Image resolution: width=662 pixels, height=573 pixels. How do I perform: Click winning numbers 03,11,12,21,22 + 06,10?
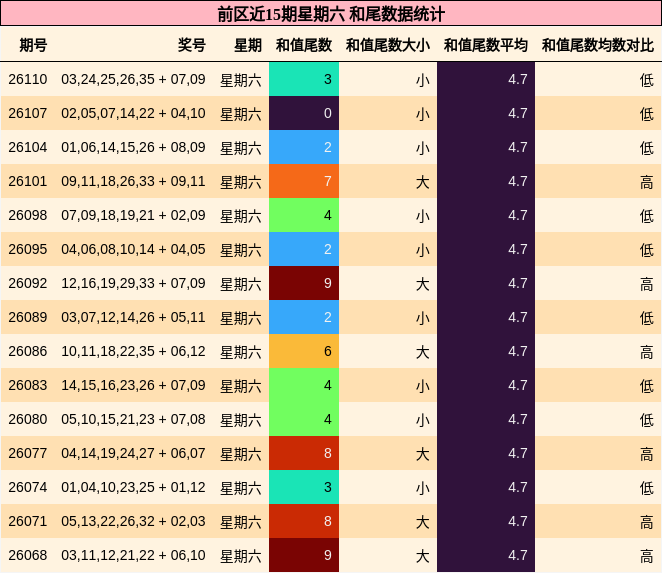pos(133,555)
